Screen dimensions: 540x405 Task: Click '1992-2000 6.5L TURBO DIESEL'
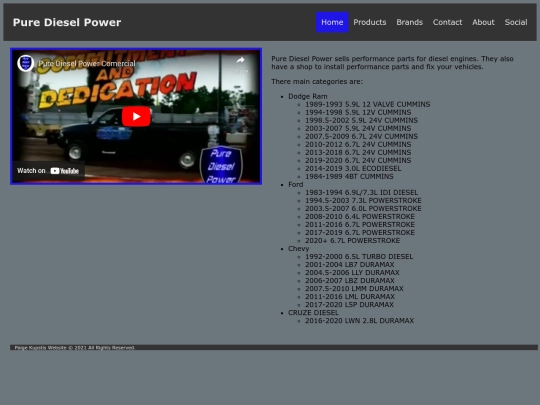point(359,257)
